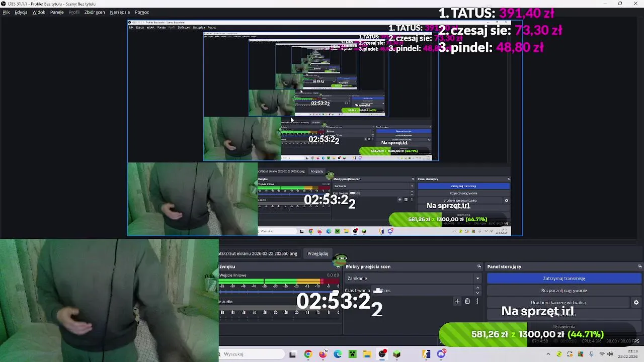This screenshot has width=644, height=362.
Task: Click the main preview thumbnail of OBS
Action: [325, 128]
